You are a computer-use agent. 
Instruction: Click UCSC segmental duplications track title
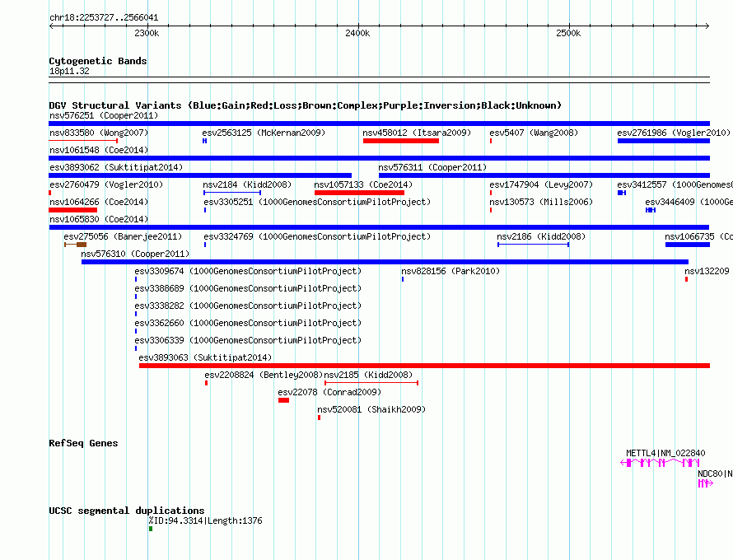point(127,511)
